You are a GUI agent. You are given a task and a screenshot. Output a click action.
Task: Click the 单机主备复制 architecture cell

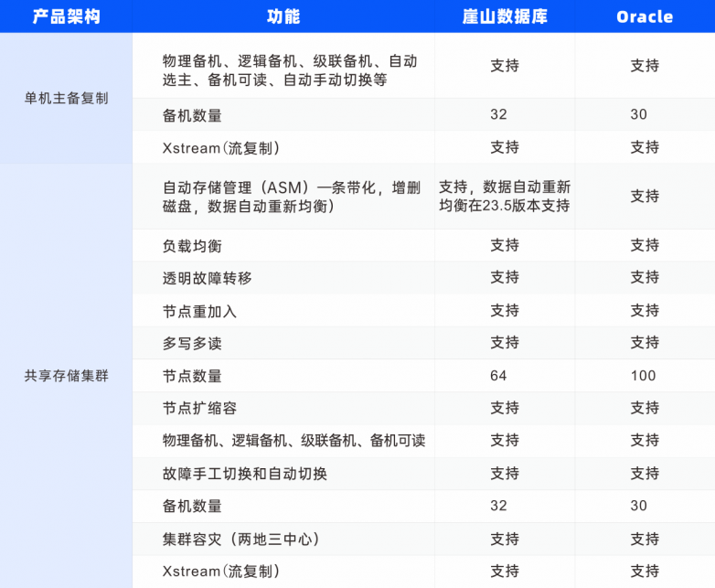[x=66, y=98]
